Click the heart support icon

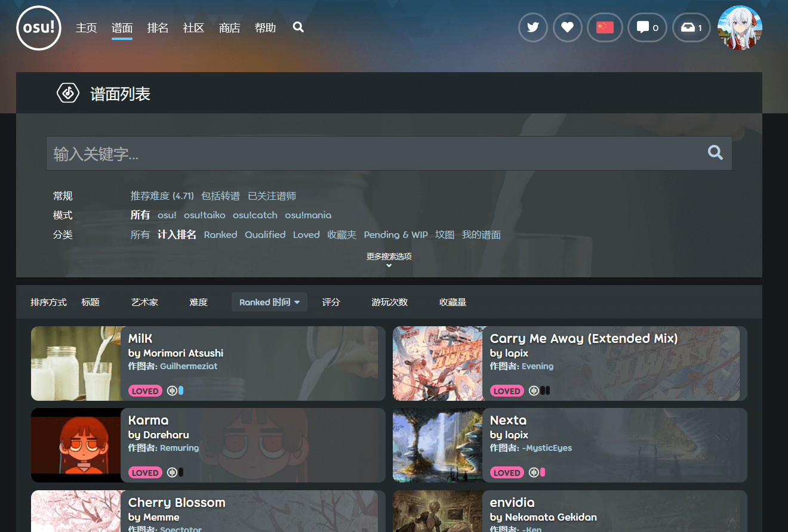coord(568,27)
